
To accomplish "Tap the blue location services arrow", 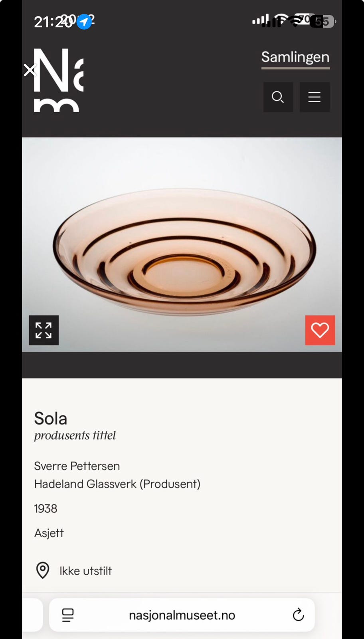I will pos(84,22).
